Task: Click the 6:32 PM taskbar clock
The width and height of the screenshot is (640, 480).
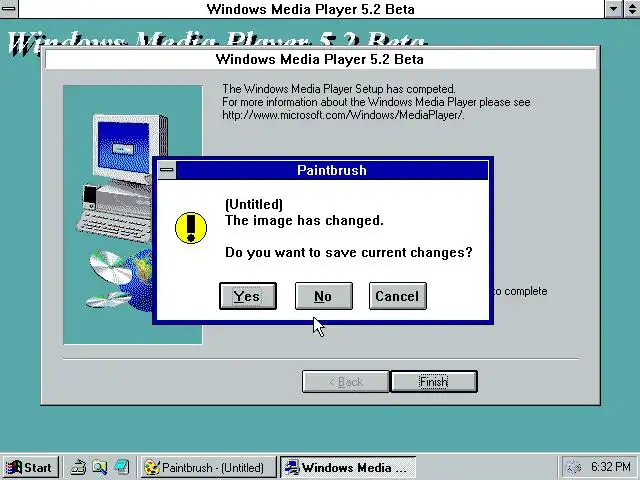Action: click(x=611, y=467)
